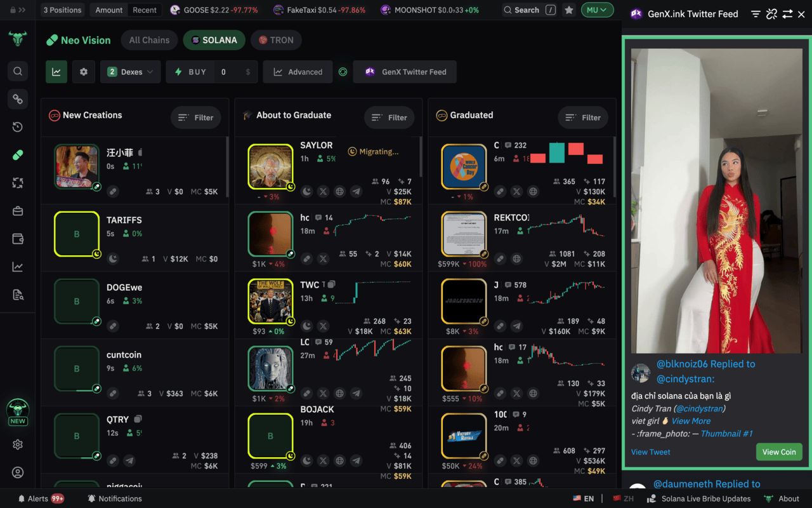Select the All Chains tab
Image resolution: width=812 pixels, height=508 pixels.
coord(149,40)
